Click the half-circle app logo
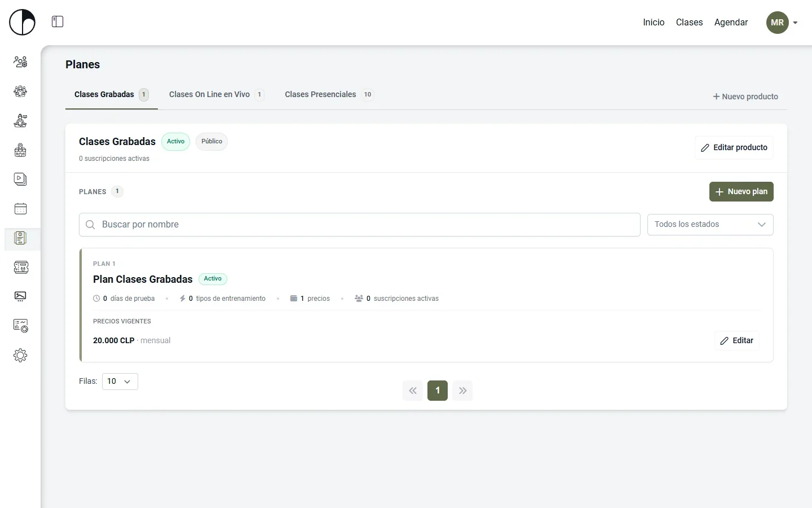 (22, 22)
